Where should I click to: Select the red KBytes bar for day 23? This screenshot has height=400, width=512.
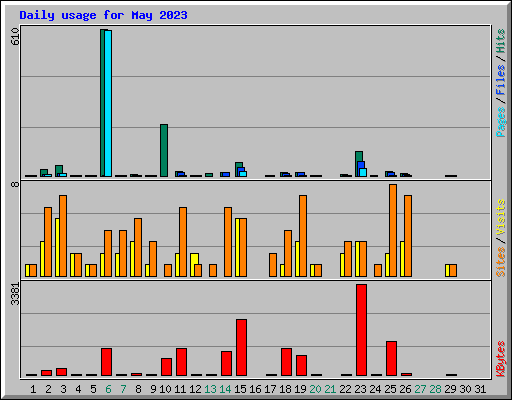click(x=361, y=330)
